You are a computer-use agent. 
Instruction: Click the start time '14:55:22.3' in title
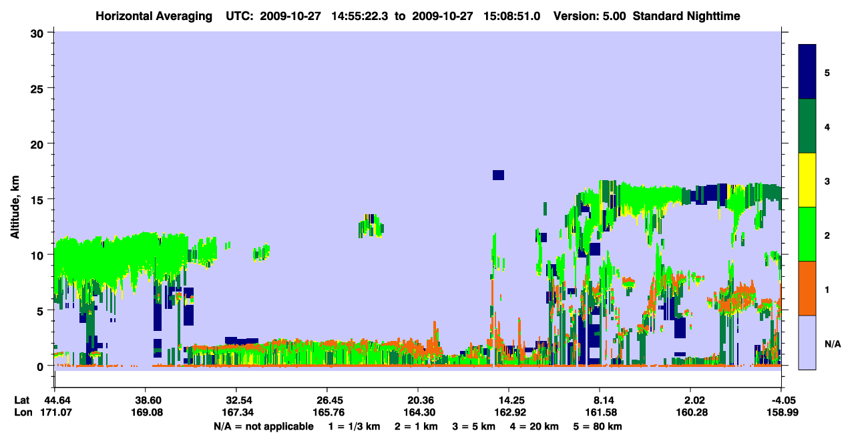coord(360,15)
